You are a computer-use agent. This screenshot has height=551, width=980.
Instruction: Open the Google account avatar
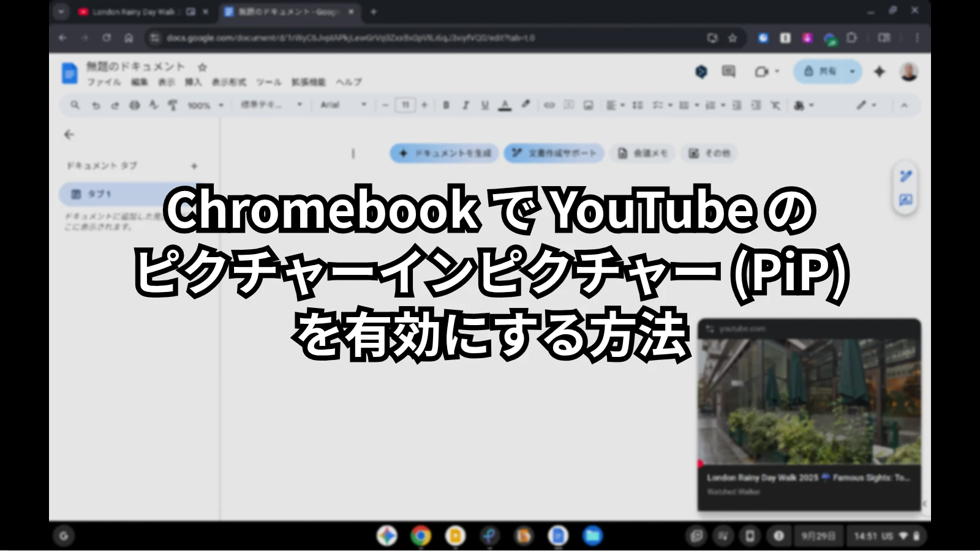pos(909,72)
